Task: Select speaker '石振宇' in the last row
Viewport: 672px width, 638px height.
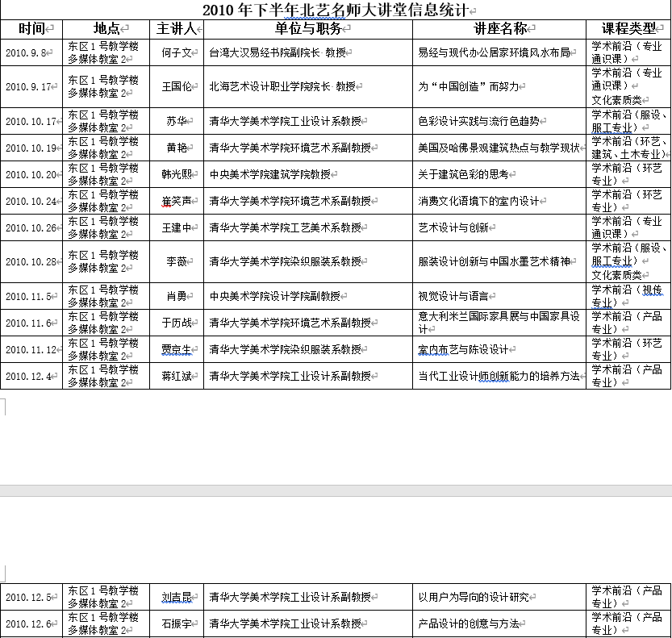Action: (x=176, y=624)
